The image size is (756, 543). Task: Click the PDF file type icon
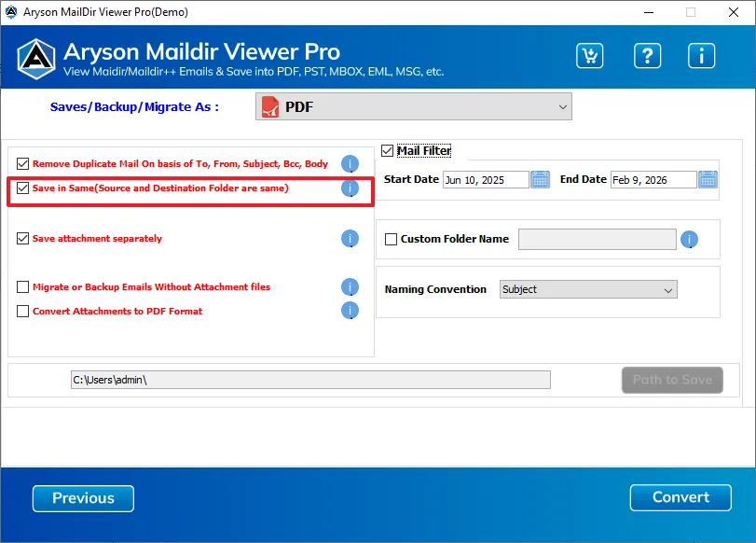(x=270, y=106)
